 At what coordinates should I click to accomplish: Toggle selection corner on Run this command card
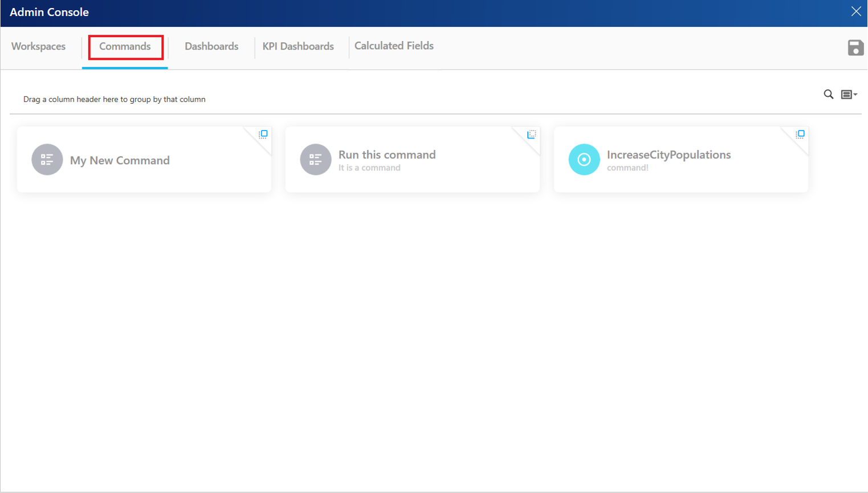point(531,135)
